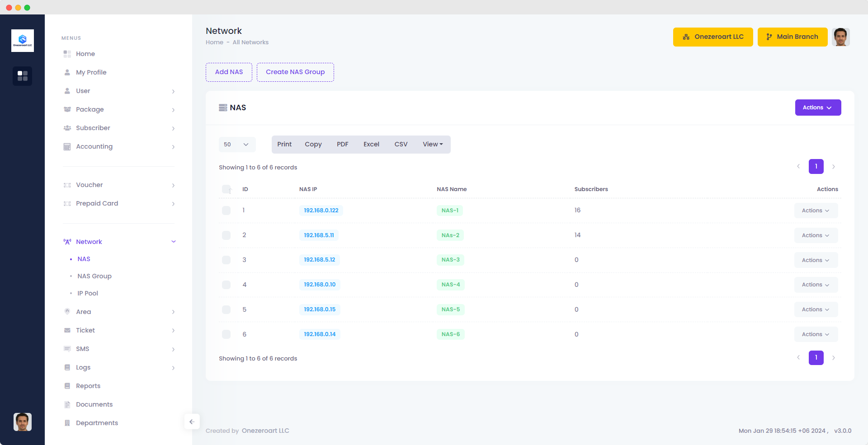Screen dimensions: 868x445
Task: Open the dashboard grid icon in the dark sidebar
Action: [23, 76]
